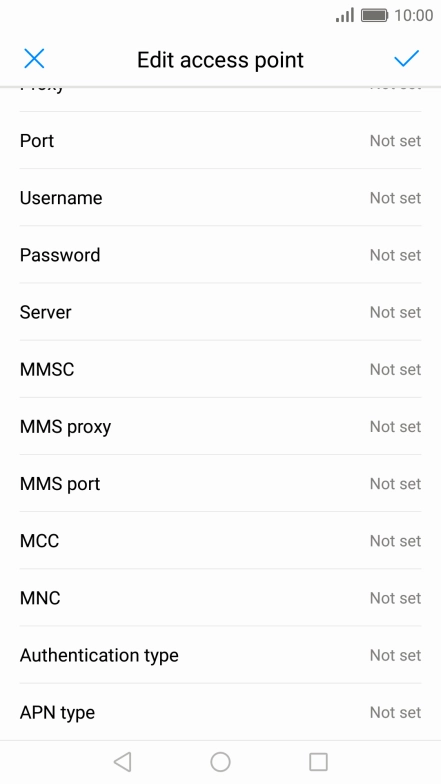This screenshot has height=784, width=441.
Task: Tap the signal strength icon
Action: pos(345,15)
